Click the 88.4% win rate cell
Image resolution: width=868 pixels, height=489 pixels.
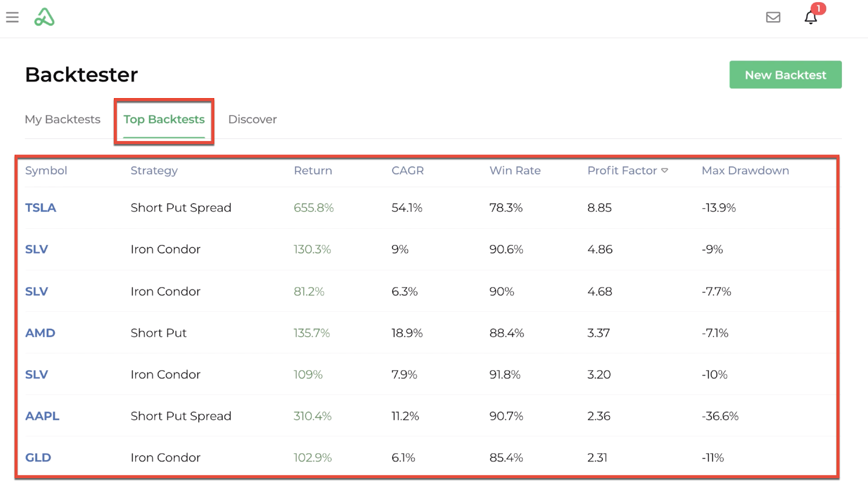click(x=507, y=333)
